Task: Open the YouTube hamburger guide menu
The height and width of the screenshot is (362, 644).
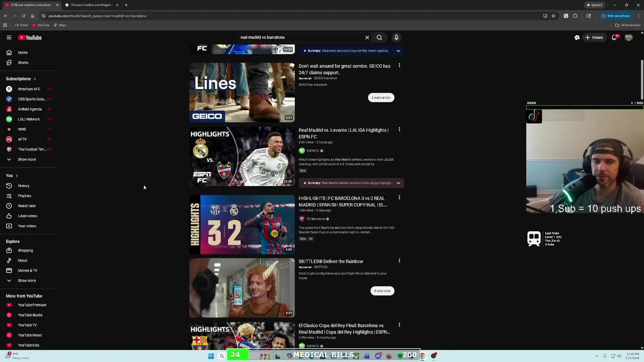Action: (x=9, y=38)
